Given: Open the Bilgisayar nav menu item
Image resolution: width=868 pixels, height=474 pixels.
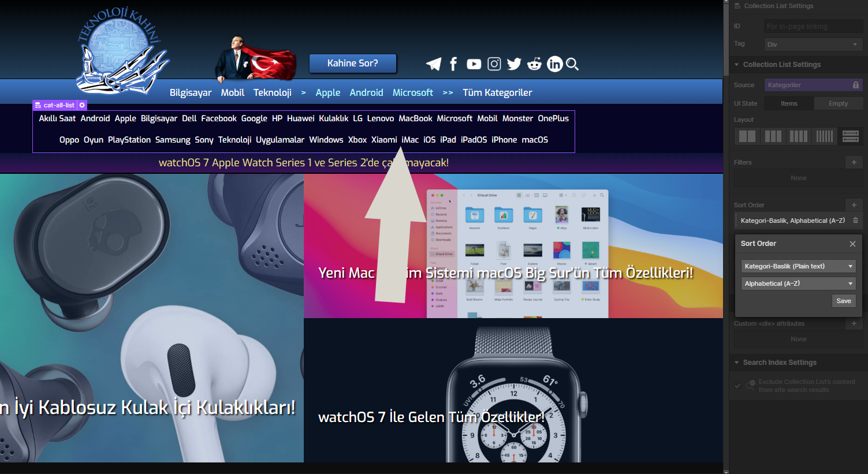Looking at the screenshot, I should [191, 92].
